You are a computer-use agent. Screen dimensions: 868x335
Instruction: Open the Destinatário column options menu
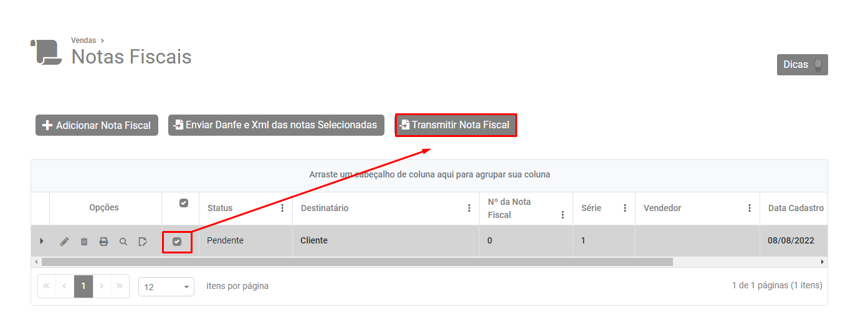point(469,208)
